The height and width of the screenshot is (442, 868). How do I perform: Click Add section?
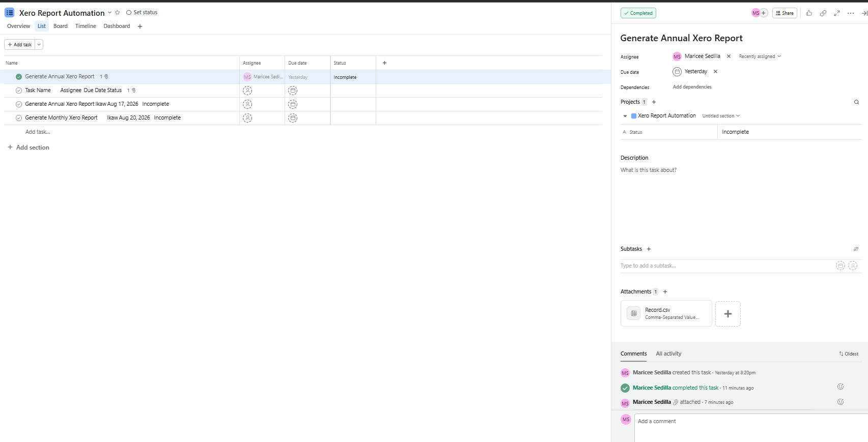pyautogui.click(x=29, y=148)
